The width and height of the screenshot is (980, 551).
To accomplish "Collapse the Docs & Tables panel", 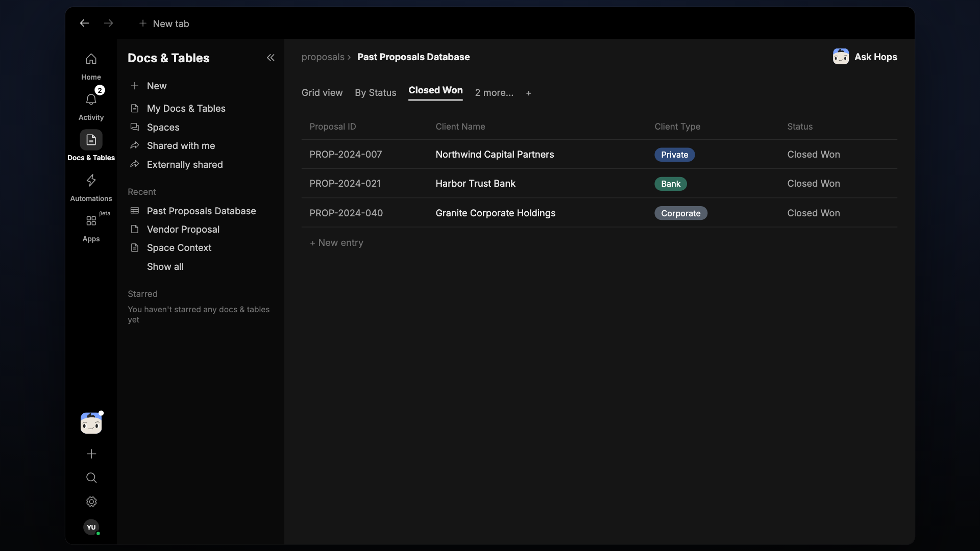I will pyautogui.click(x=271, y=58).
